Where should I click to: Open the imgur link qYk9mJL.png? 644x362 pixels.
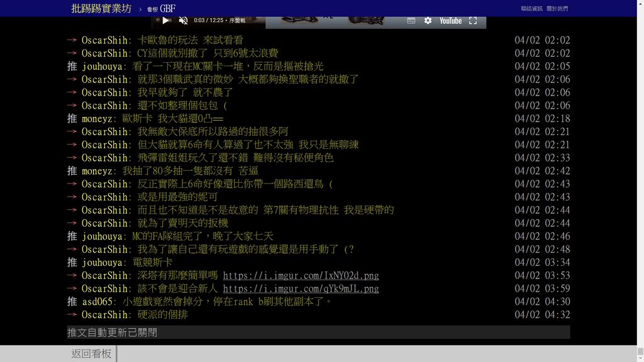pos(301,288)
